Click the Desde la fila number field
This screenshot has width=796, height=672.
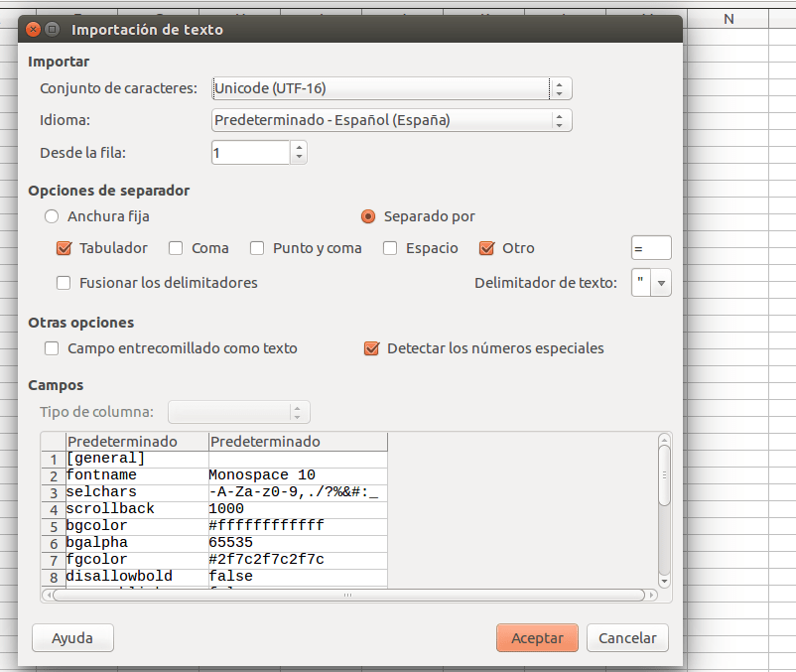click(x=250, y=153)
